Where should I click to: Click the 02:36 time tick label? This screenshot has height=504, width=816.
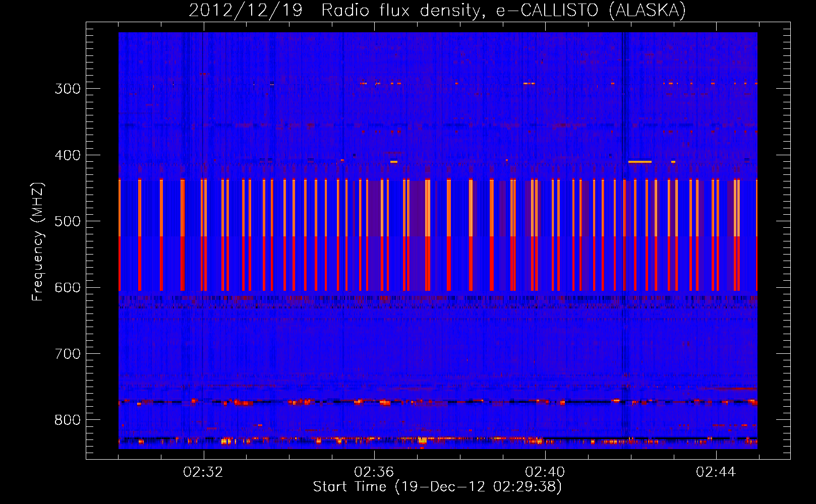(x=374, y=472)
